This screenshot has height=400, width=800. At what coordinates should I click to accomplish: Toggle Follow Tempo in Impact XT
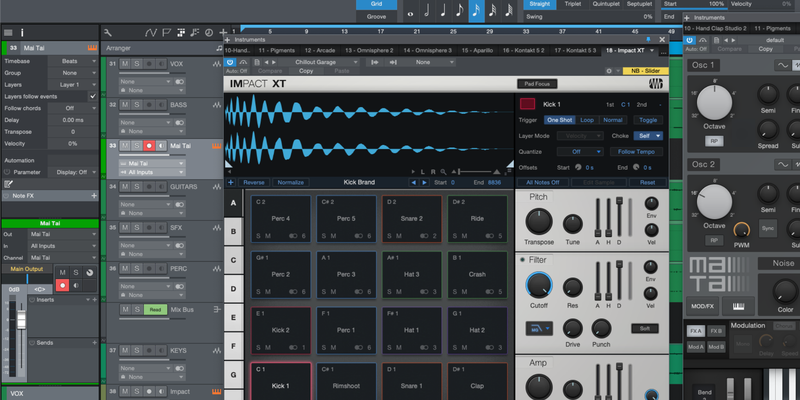coord(638,151)
